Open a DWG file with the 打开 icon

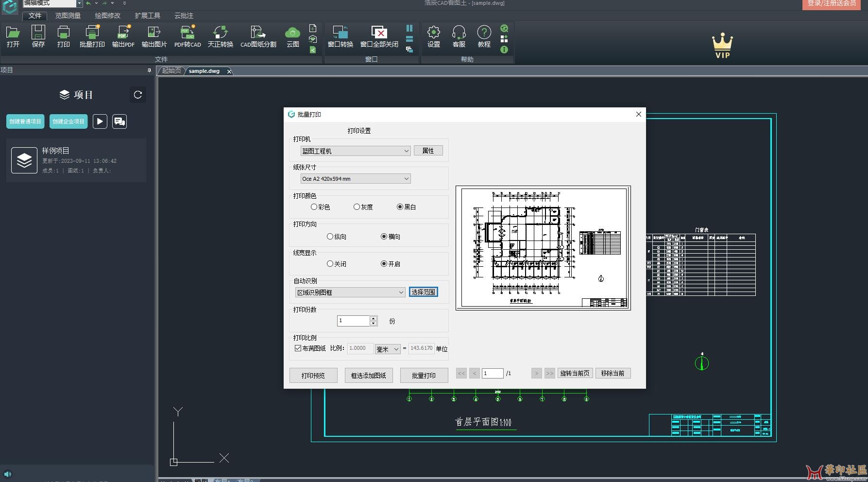pos(13,35)
